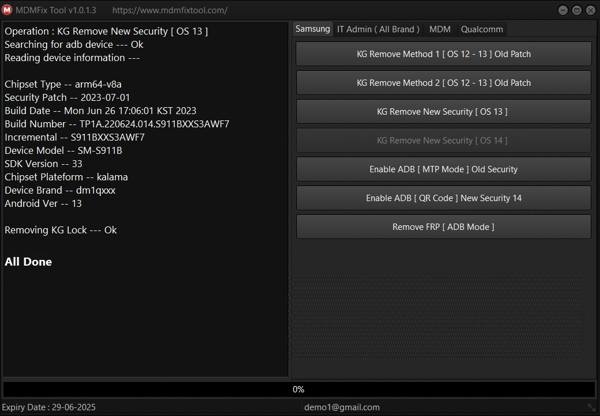Select Android Ver 13 line
Image resolution: width=600 pixels, height=416 pixels.
pyautogui.click(x=43, y=204)
